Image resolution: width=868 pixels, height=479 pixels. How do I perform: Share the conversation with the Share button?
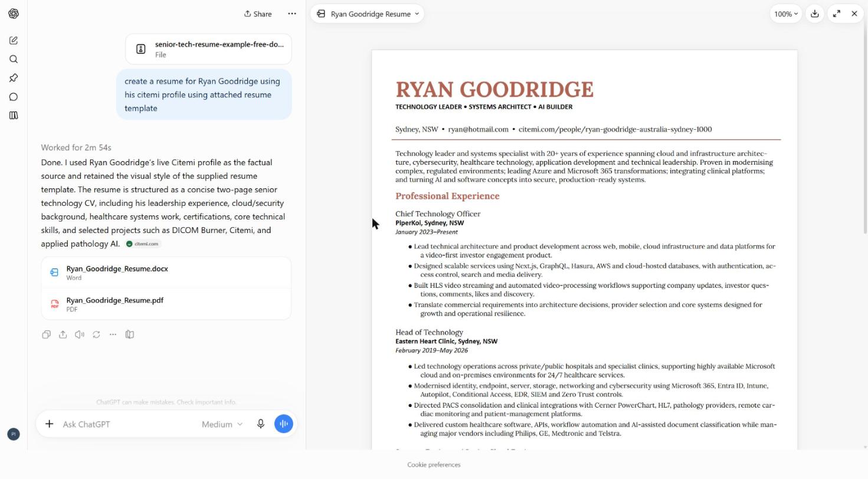tap(258, 14)
